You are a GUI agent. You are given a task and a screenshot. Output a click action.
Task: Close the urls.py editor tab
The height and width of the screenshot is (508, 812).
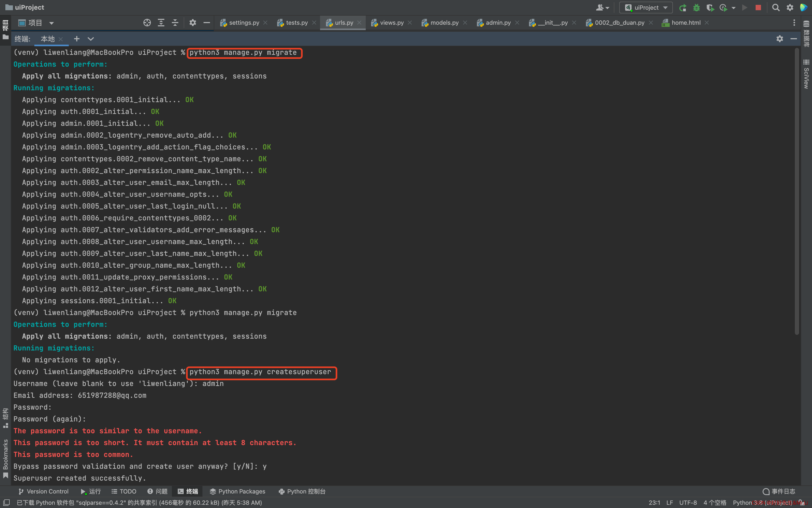359,23
